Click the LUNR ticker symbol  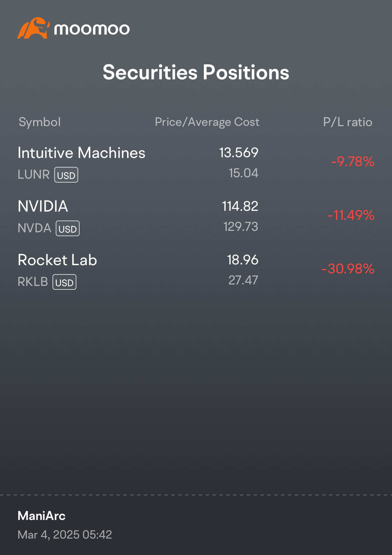[x=34, y=174]
